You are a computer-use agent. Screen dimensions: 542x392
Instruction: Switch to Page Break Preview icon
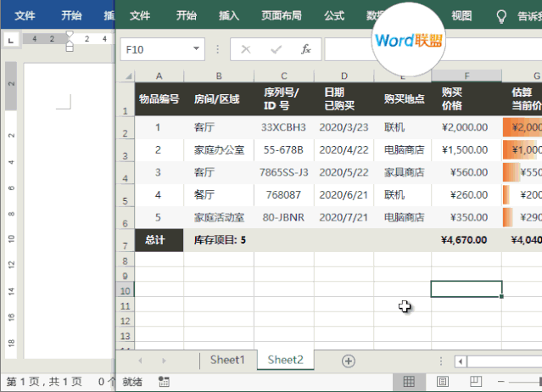click(476, 382)
